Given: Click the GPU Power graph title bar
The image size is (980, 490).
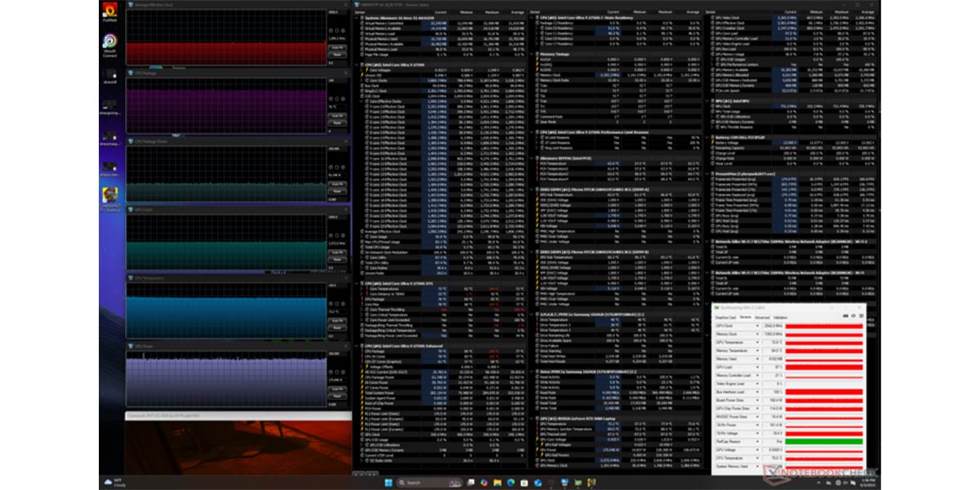Looking at the screenshot, I should click(x=237, y=346).
